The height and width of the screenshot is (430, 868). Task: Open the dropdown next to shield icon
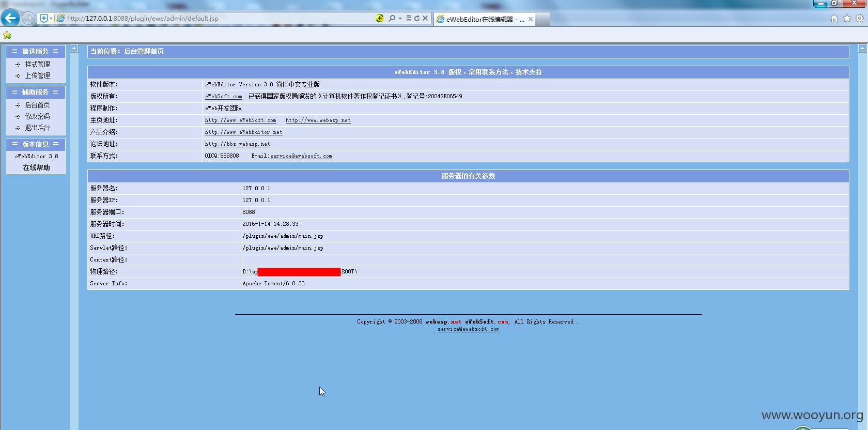51,19
